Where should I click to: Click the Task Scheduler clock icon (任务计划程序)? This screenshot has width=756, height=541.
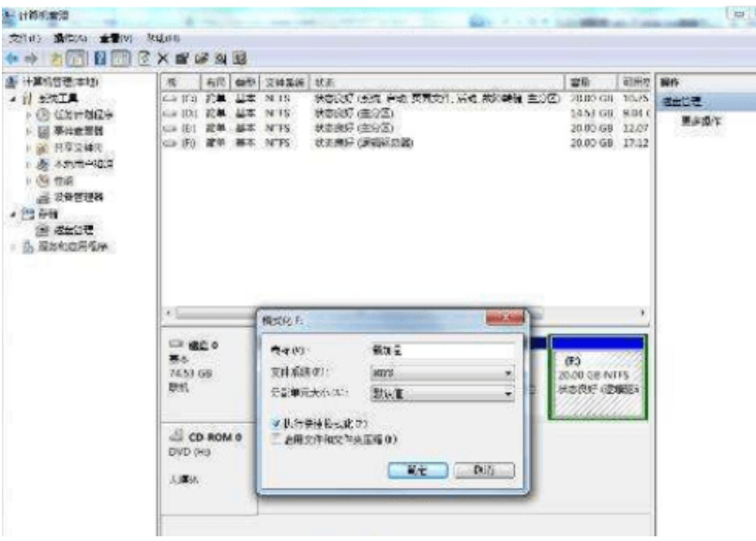tap(40, 115)
